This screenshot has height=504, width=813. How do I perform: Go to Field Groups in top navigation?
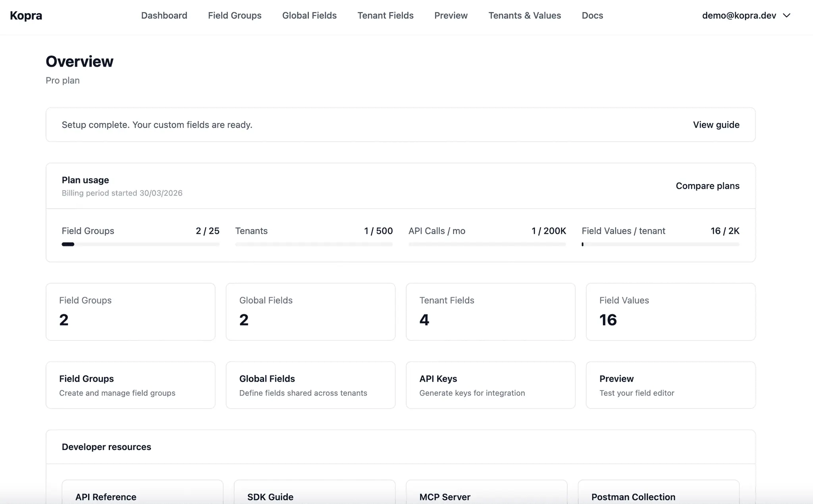pos(235,15)
